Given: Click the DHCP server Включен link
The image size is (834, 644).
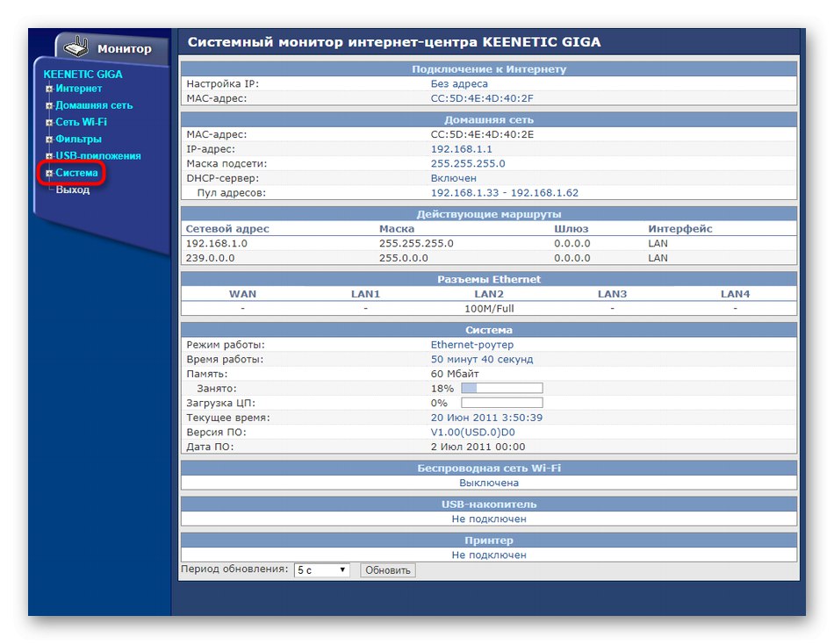Looking at the screenshot, I should pyautogui.click(x=453, y=178).
